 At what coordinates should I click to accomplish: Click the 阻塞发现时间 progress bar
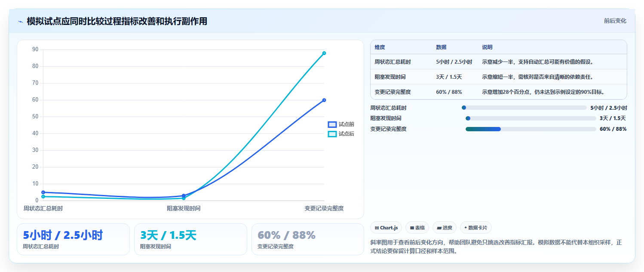click(x=531, y=118)
